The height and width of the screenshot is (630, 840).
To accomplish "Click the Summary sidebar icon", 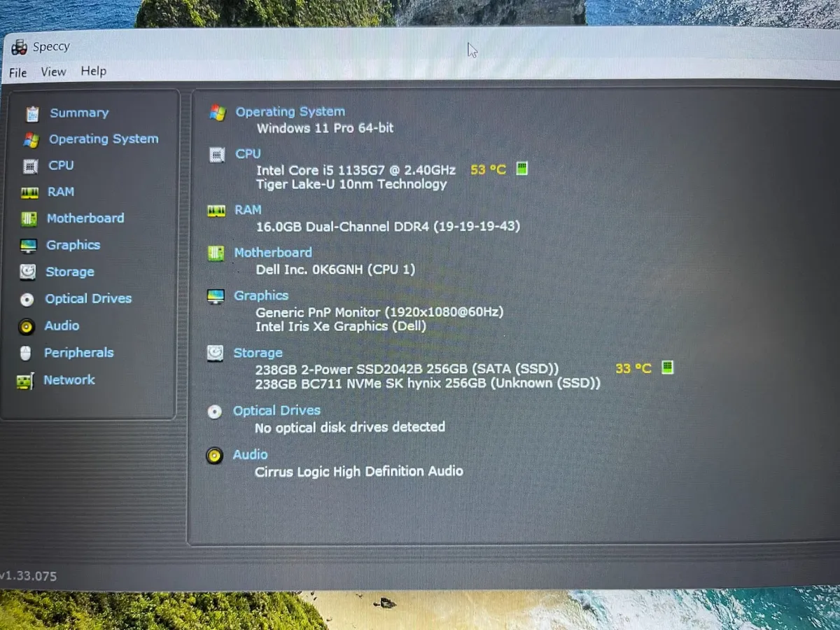I will click(x=32, y=113).
